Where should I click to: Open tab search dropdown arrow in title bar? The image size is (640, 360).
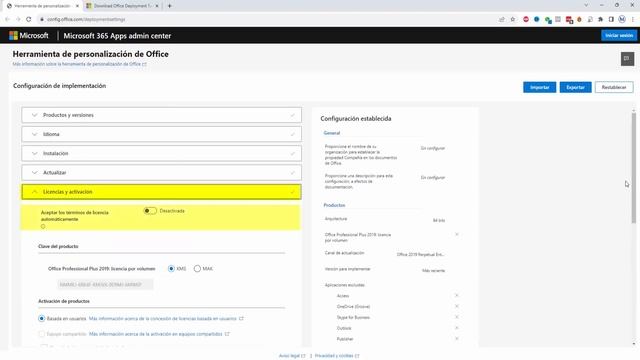tap(586, 5)
